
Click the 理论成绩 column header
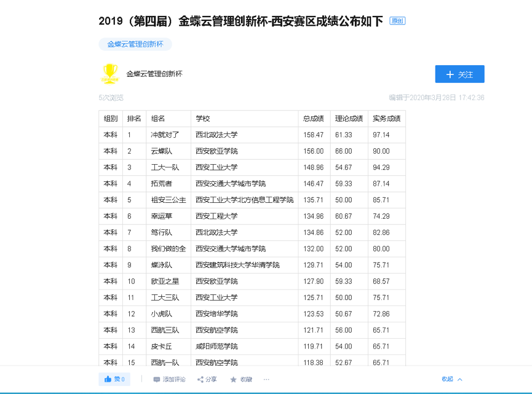point(349,119)
